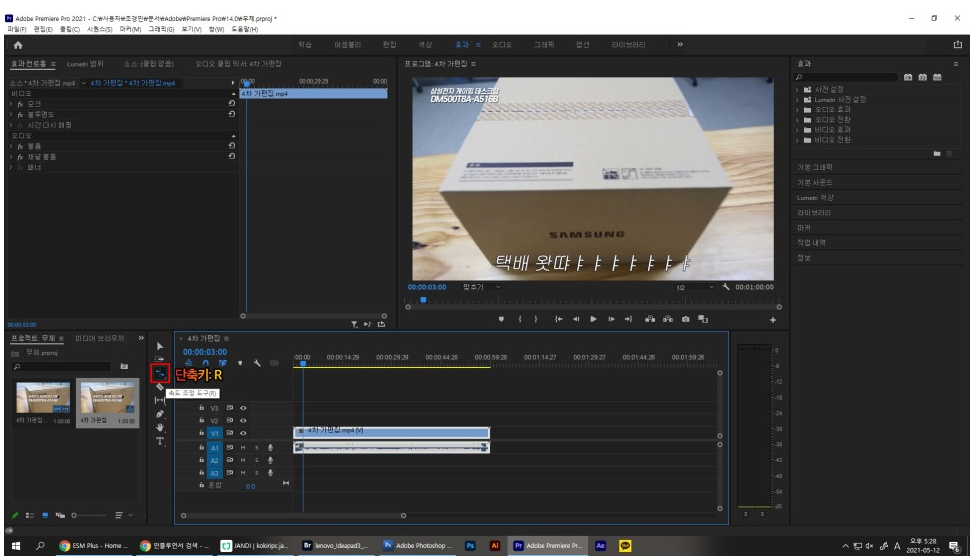Open the 기본 그래픽 panel
The image size is (974, 558).
point(815,167)
